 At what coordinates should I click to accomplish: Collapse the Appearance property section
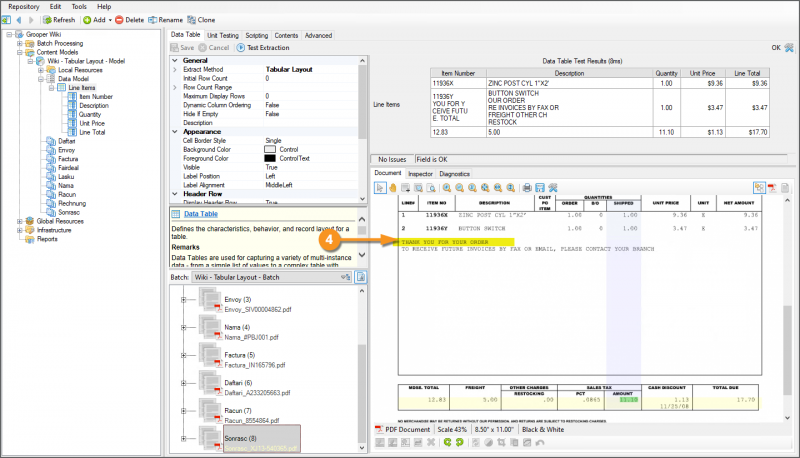point(175,132)
